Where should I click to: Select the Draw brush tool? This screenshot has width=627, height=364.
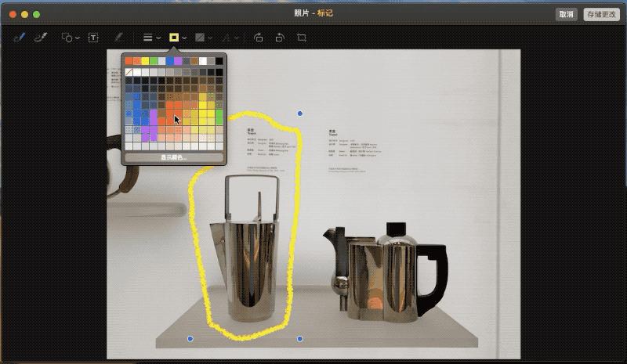tap(41, 38)
